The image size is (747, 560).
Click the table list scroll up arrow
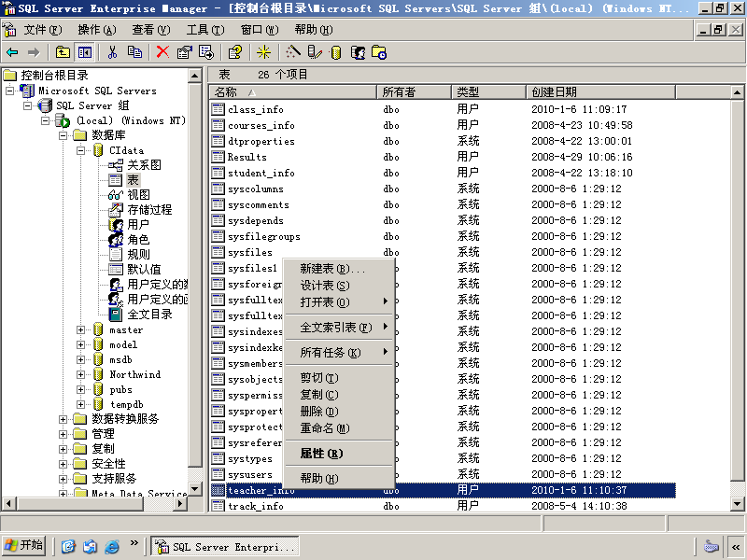(x=737, y=92)
